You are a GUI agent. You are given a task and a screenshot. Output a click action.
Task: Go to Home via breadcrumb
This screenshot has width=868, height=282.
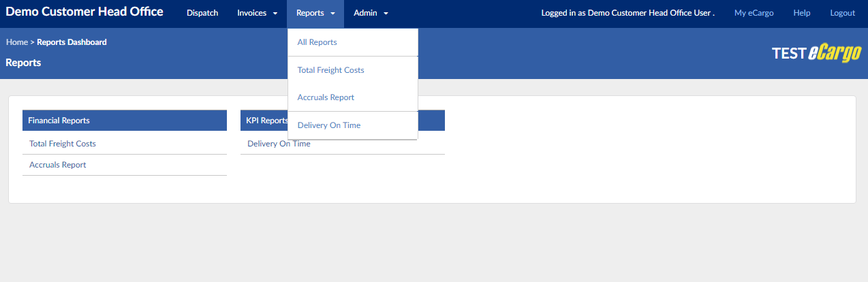coord(17,42)
